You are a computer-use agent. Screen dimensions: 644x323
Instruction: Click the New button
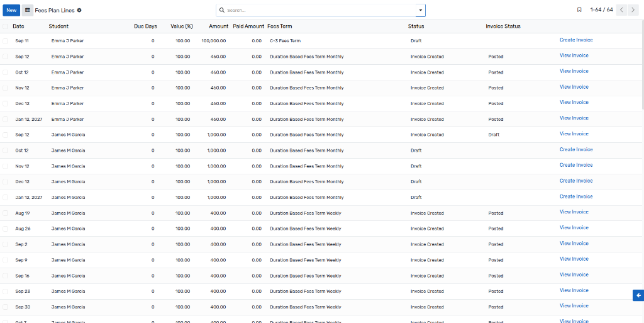coord(11,10)
